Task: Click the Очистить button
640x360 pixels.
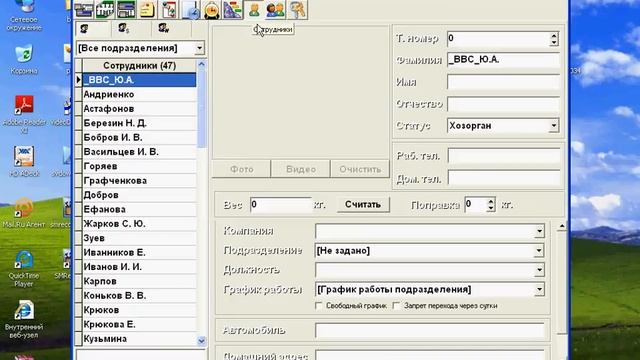Action: click(360, 169)
